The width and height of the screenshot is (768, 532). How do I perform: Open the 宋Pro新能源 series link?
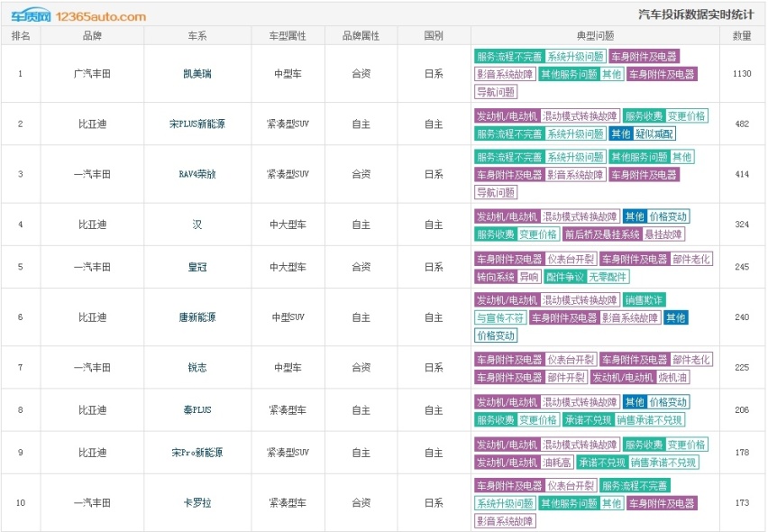pyautogui.click(x=197, y=453)
